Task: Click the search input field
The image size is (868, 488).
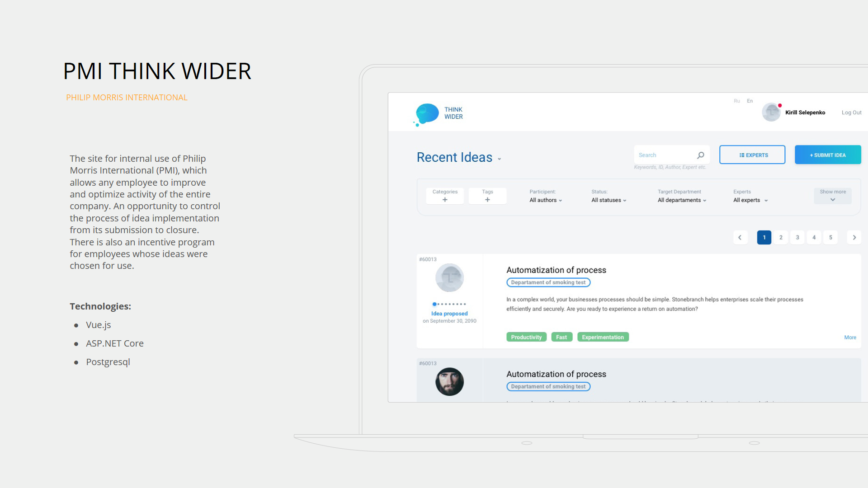Action: click(664, 155)
